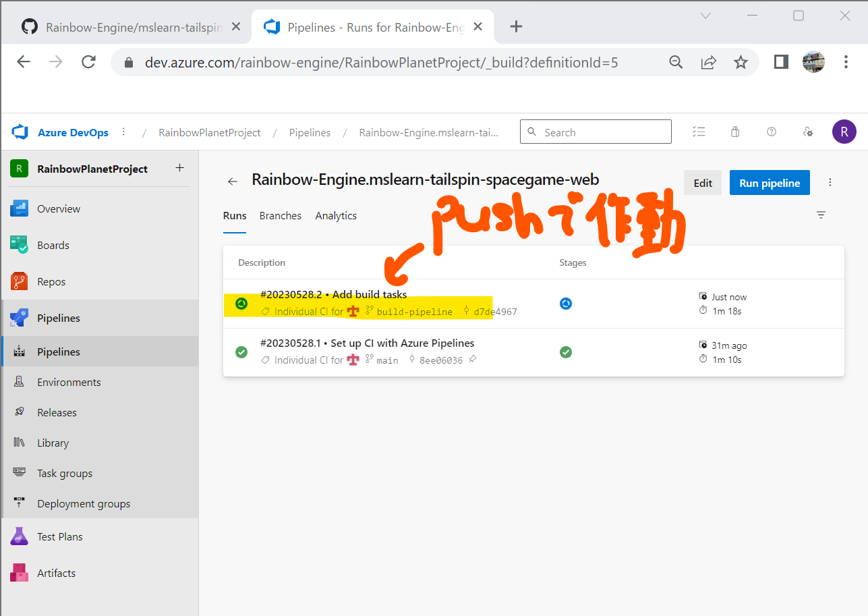Click the Azure DevOps text link
Image resolution: width=868 pixels, height=616 pixels.
(x=73, y=133)
